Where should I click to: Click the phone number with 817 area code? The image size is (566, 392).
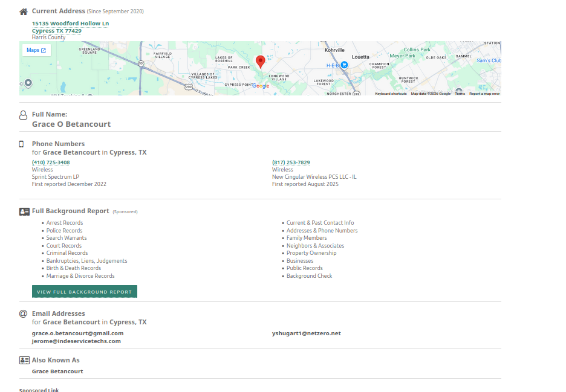pyautogui.click(x=291, y=162)
